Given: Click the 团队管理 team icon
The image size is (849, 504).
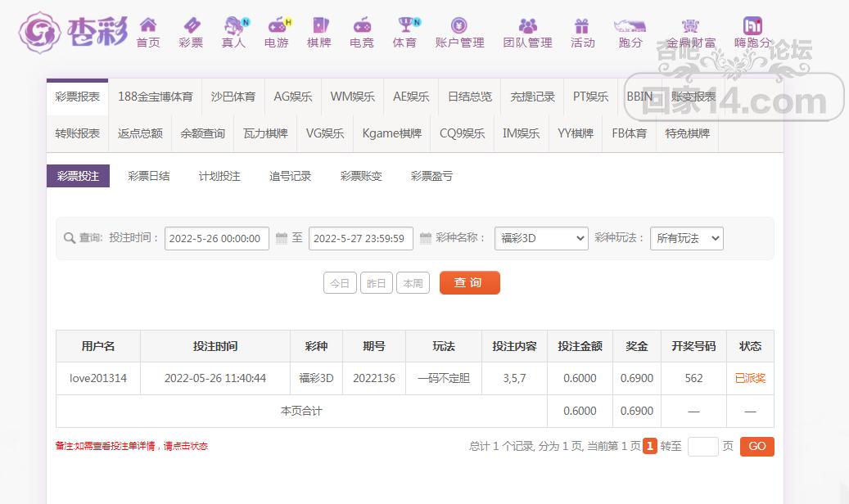Looking at the screenshot, I should click(x=527, y=25).
